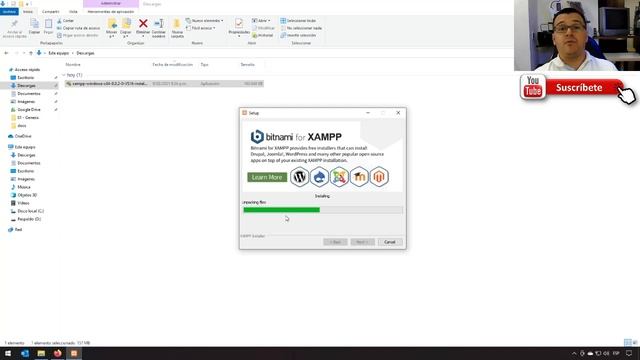The width and height of the screenshot is (640, 360).
Task: Open the Fácil acceso dropdown
Action: point(200,28)
